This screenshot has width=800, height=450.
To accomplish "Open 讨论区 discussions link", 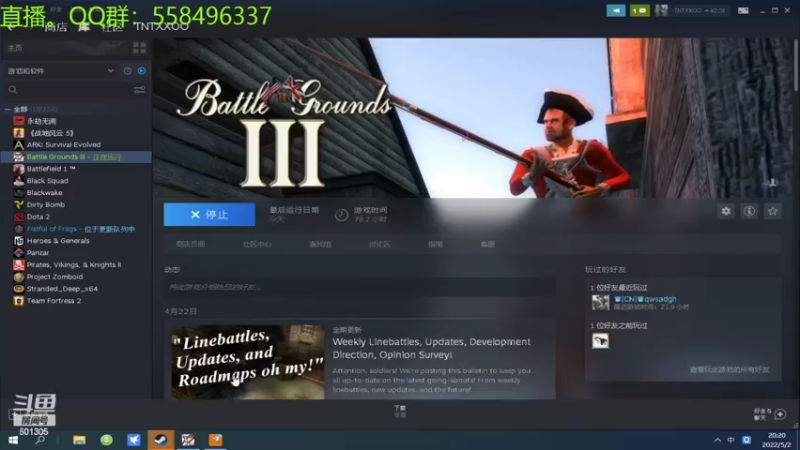I will tap(380, 244).
